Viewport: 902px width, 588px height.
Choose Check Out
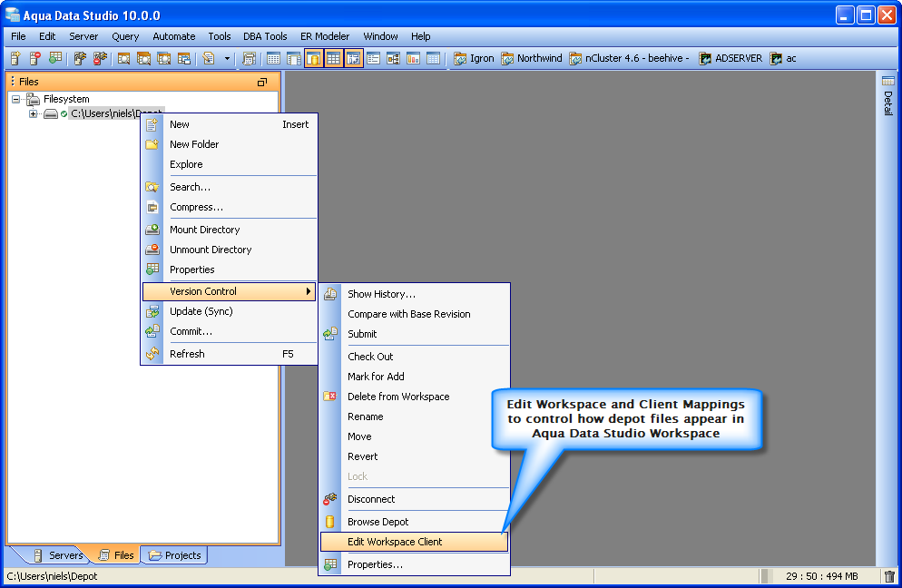click(x=414, y=357)
